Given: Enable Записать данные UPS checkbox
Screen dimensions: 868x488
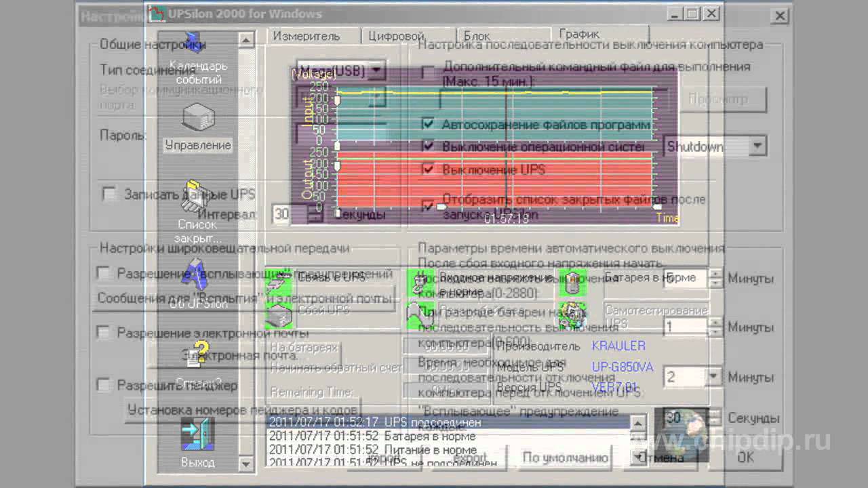Looking at the screenshot, I should pyautogui.click(x=108, y=195).
